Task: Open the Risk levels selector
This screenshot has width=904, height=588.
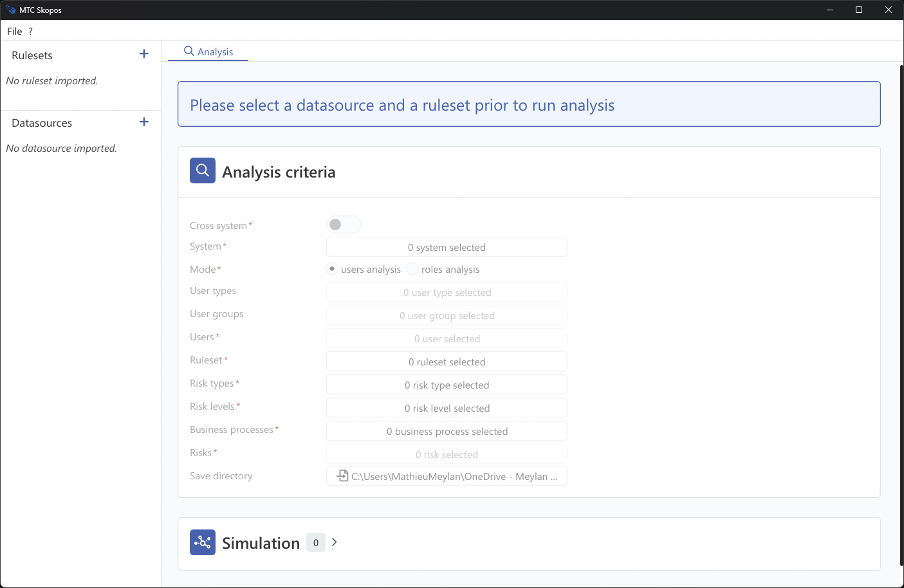Action: 447,408
